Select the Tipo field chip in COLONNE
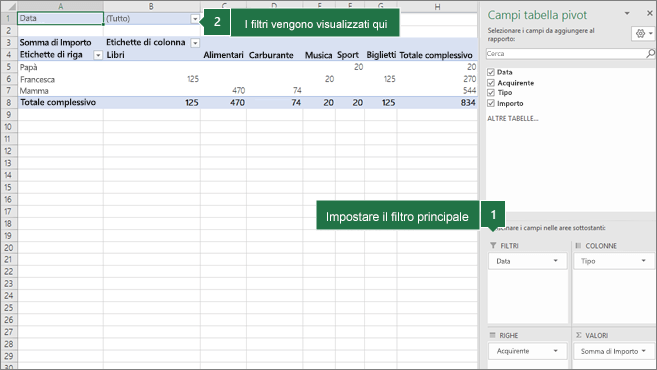This screenshot has height=370, width=657. pos(614,261)
